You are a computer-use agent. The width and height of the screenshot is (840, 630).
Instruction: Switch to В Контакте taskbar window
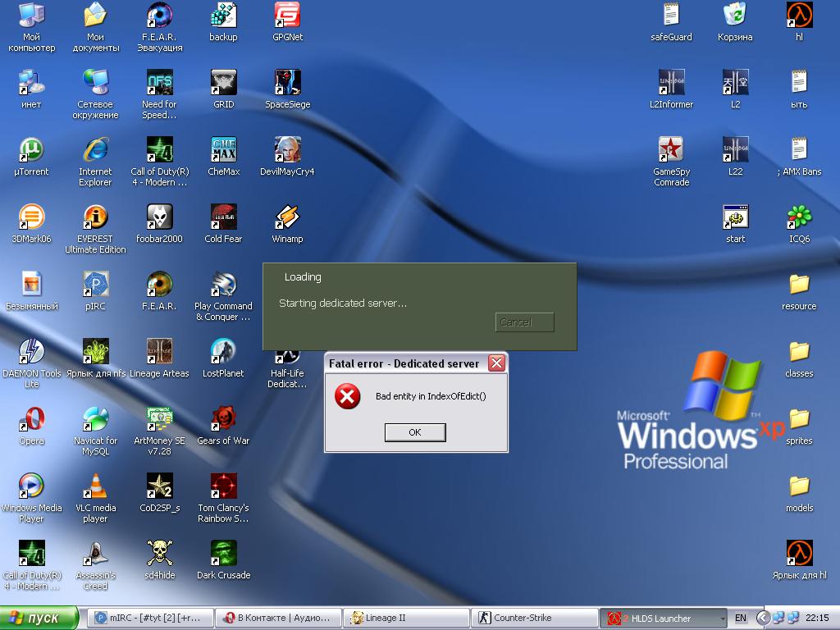(278, 618)
